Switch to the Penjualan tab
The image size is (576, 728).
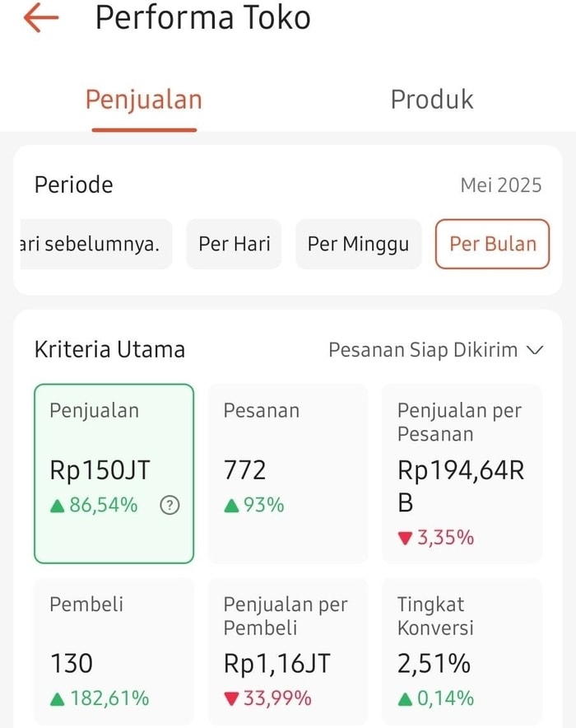pyautogui.click(x=144, y=100)
